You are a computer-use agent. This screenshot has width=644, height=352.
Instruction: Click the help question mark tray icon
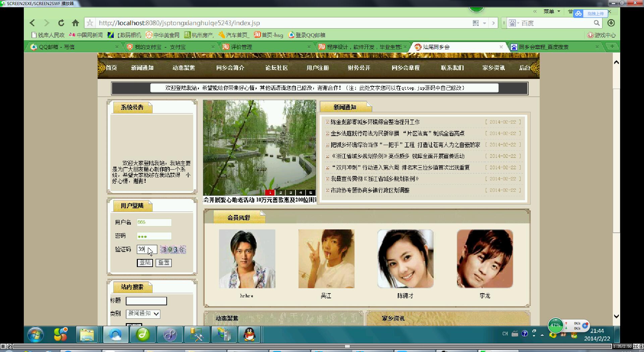[525, 334]
